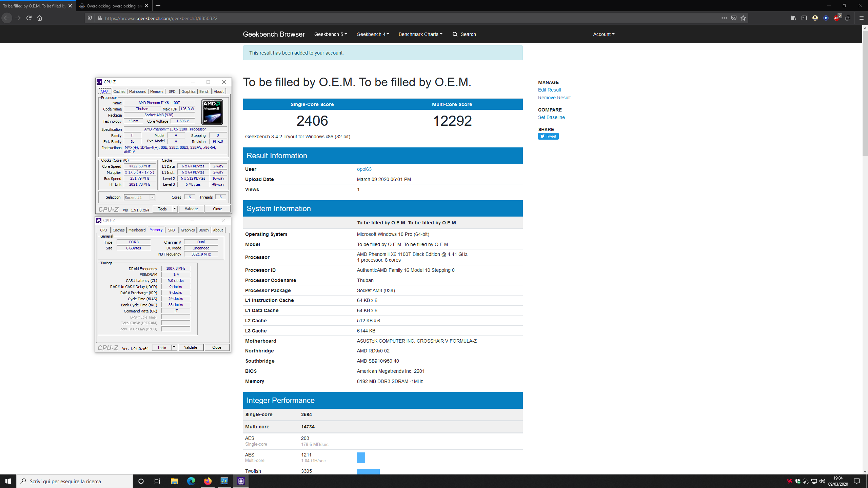868x488 pixels.
Task: Open Tools dropdown arrow in upper CPU-Z
Action: [x=175, y=209]
